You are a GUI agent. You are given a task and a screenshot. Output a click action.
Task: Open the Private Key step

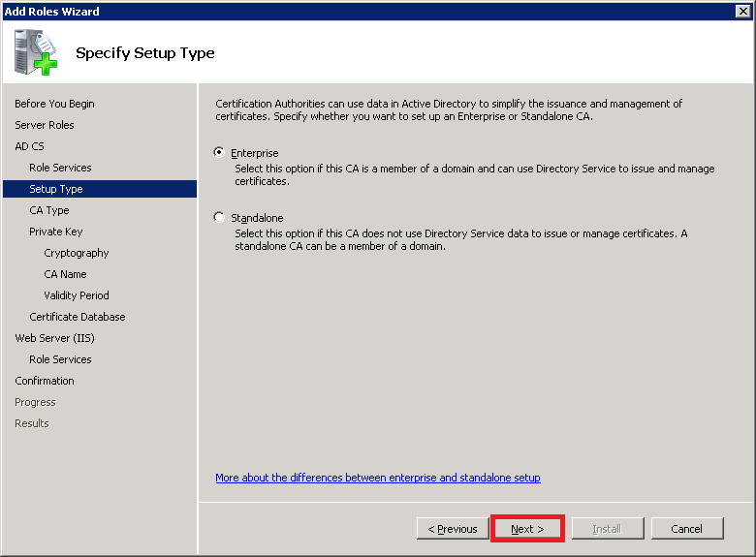[56, 232]
